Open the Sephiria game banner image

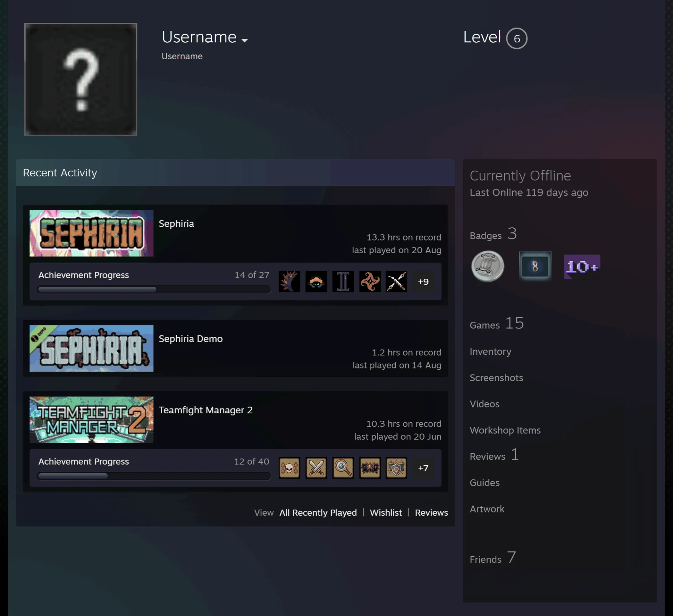(x=91, y=233)
